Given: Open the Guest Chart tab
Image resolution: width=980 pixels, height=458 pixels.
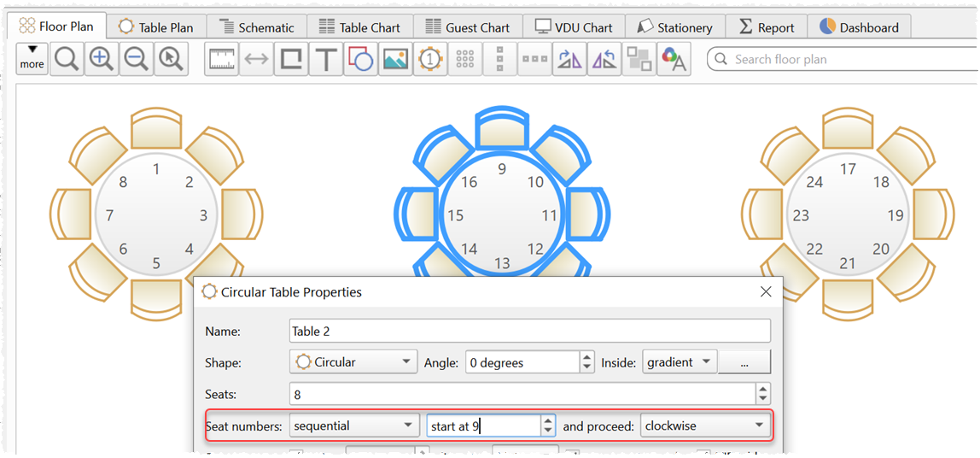Looking at the screenshot, I should pyautogui.click(x=467, y=27).
